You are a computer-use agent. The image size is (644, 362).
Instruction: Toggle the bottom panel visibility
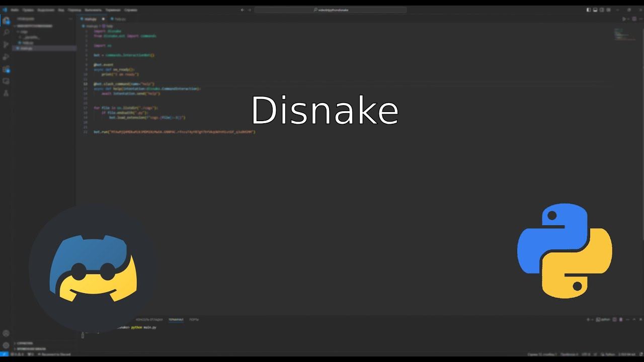click(x=595, y=10)
